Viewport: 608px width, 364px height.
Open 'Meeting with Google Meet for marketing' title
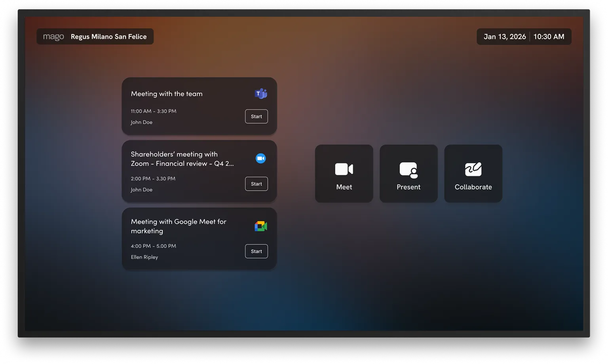point(179,226)
